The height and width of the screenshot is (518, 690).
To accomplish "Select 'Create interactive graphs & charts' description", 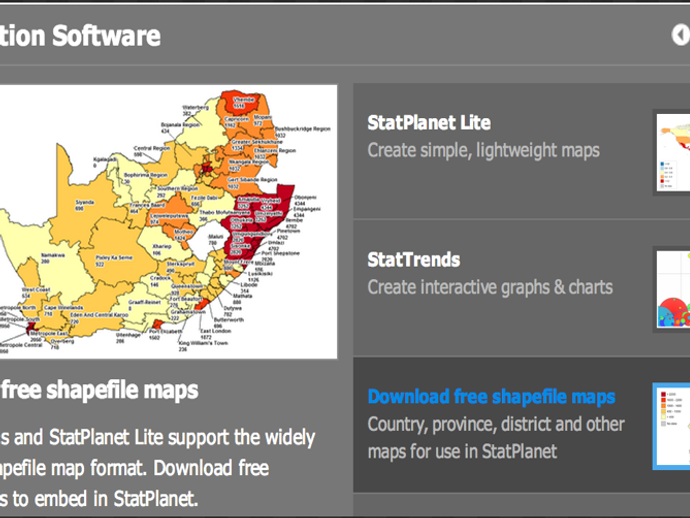I will coord(490,287).
